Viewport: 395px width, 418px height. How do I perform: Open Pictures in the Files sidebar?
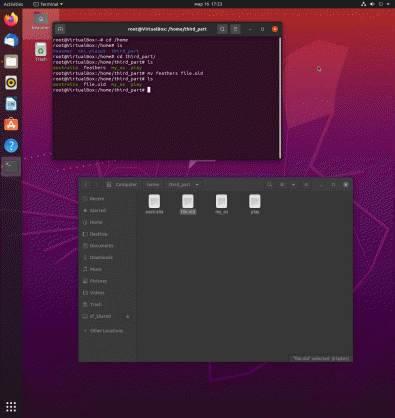tap(107, 281)
